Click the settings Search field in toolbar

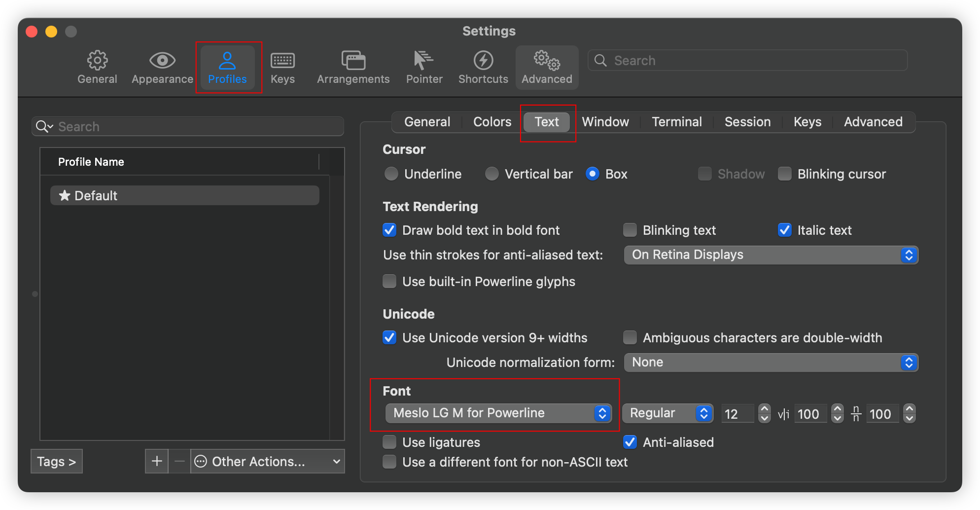coord(747,61)
